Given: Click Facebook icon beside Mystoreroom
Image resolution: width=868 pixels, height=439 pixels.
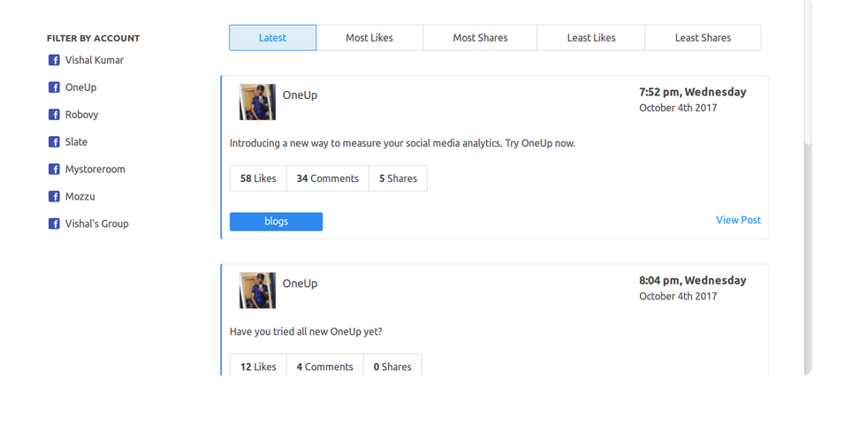Looking at the screenshot, I should (x=54, y=170).
